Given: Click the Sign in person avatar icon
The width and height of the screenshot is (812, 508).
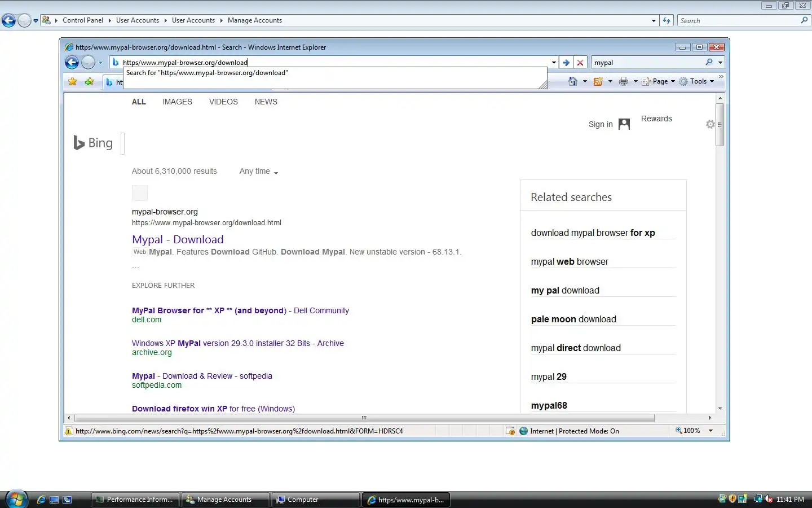Looking at the screenshot, I should point(624,124).
